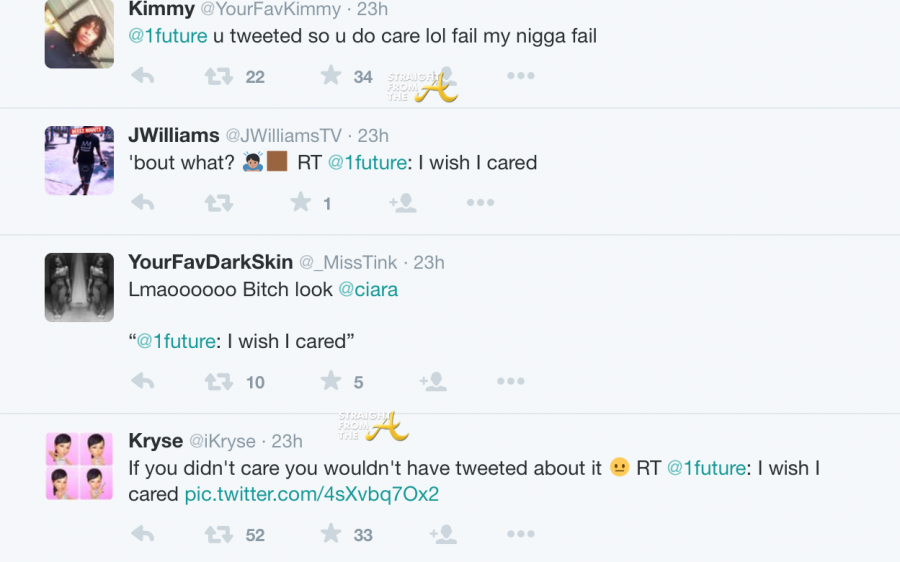Screen dimensions: 900x562
Task: Reply to Kimmy's tweet
Action: (x=143, y=76)
